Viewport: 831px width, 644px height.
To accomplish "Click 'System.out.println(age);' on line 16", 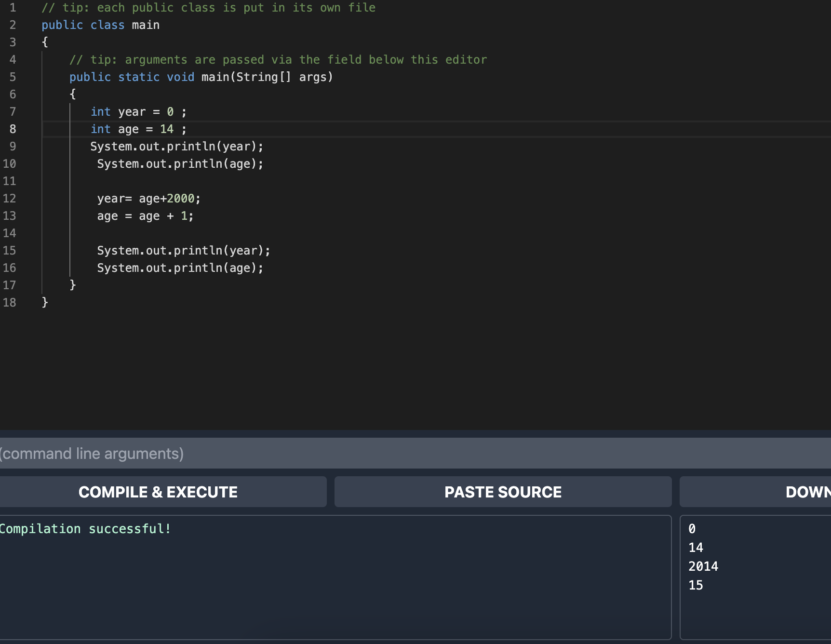I will tap(180, 268).
